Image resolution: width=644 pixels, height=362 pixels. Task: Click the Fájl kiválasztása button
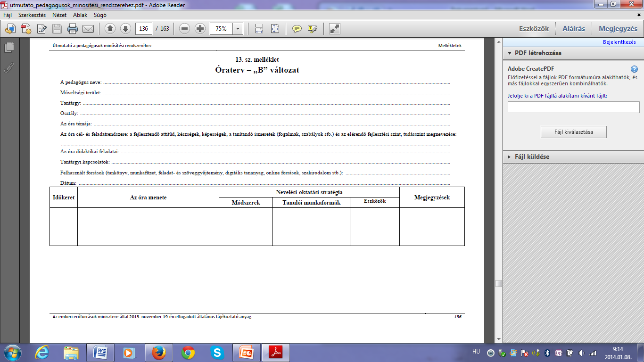573,132
